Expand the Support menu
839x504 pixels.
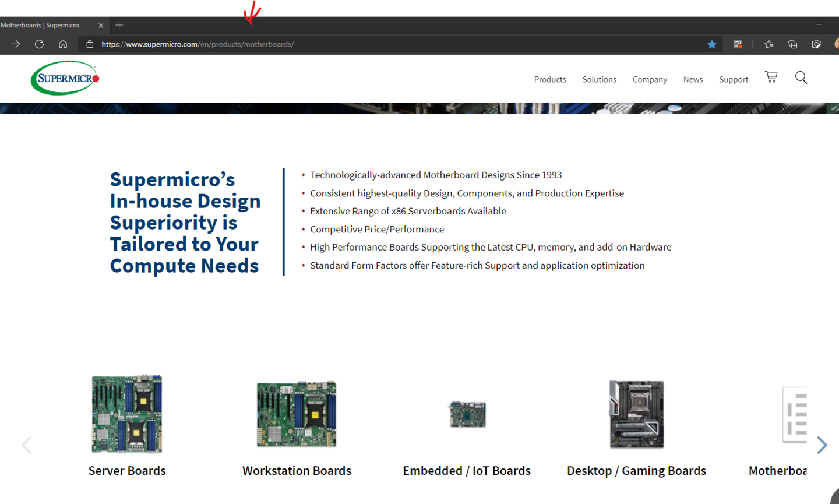coord(733,80)
